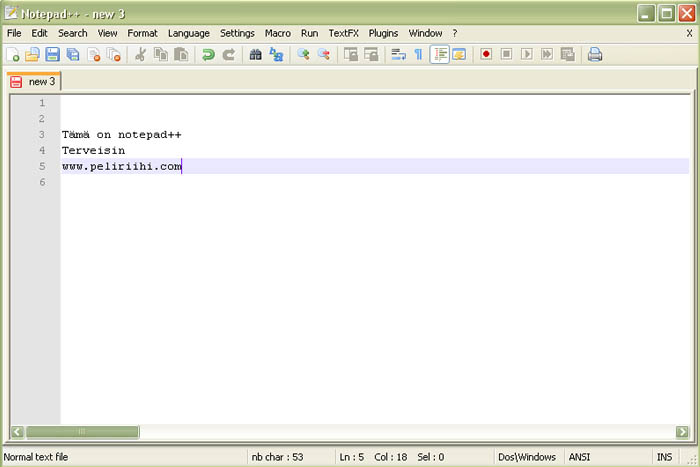The image size is (700, 467).
Task: Save the document with the floppy disk icon
Action: [x=52, y=54]
